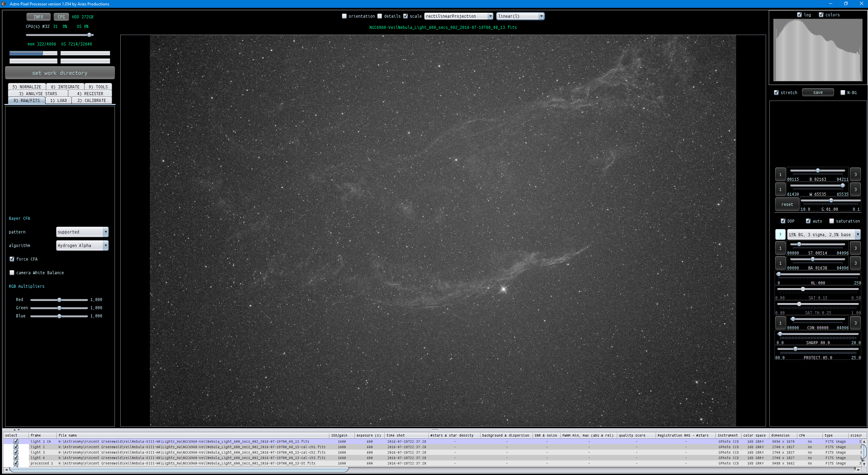Untick the scale checkbox
Viewport: 868px width, 475px height.
point(405,16)
